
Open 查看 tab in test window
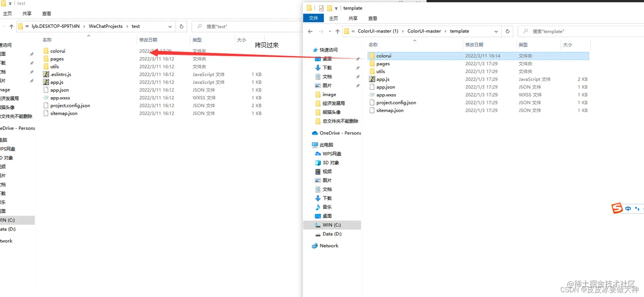(x=47, y=14)
